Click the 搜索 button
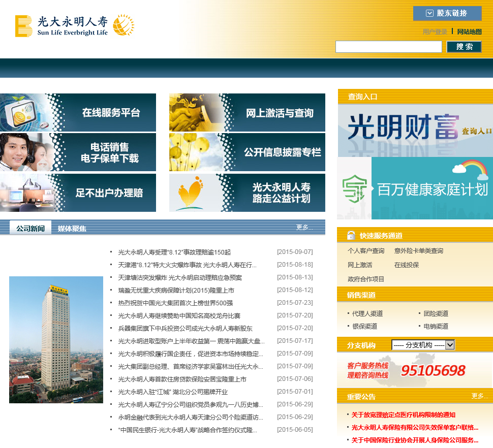The width and height of the screenshot is (493, 448). click(464, 47)
